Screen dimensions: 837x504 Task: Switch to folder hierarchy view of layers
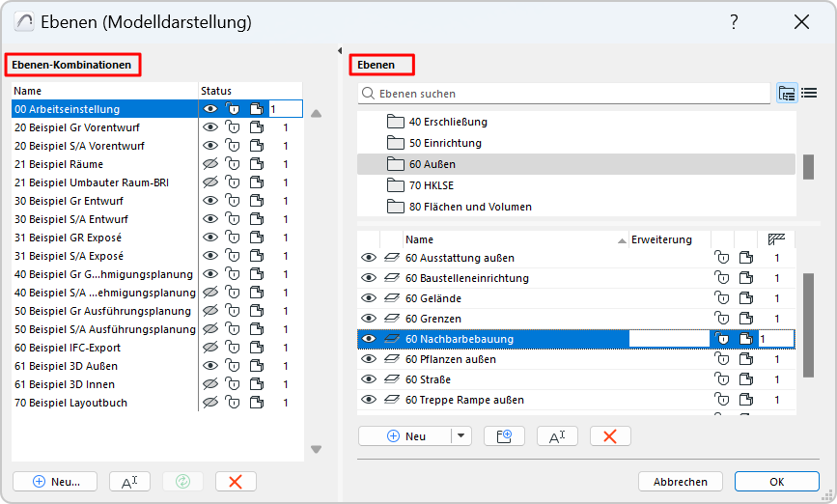click(x=786, y=94)
